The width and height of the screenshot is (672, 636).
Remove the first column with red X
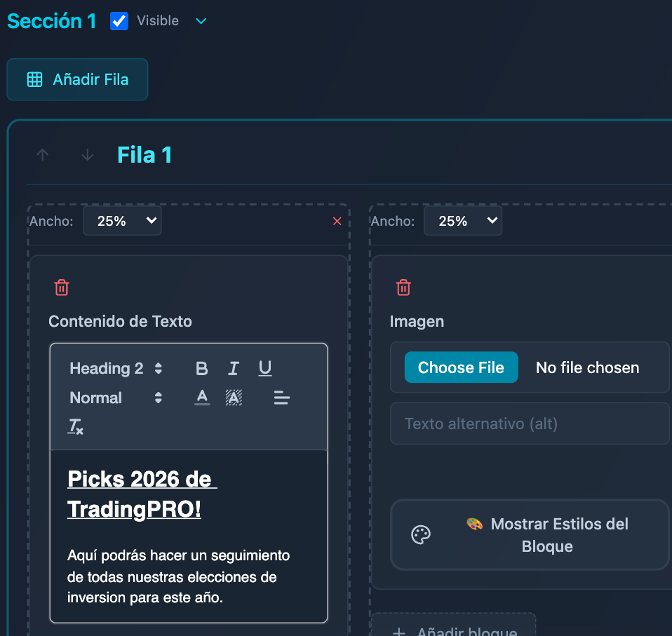point(337,221)
